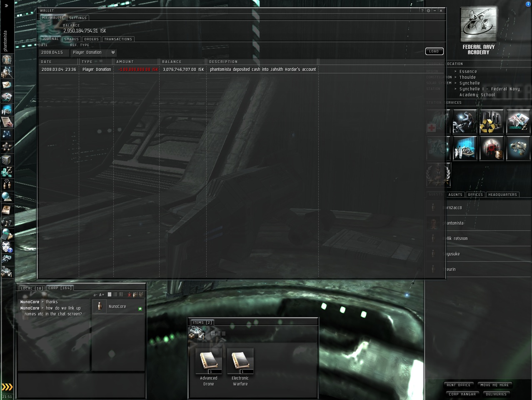This screenshot has width=532, height=400.
Task: Open the help face icon in sidebar
Action: tap(7, 247)
